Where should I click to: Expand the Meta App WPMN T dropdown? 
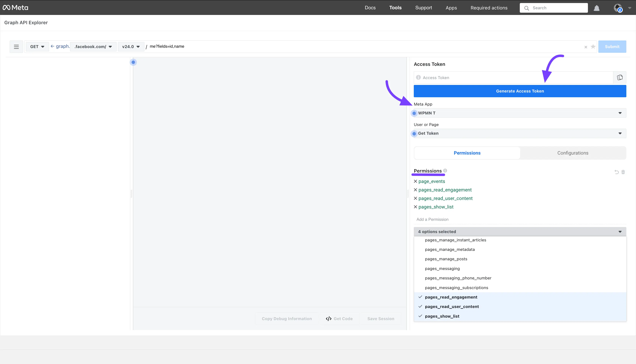coord(520,113)
